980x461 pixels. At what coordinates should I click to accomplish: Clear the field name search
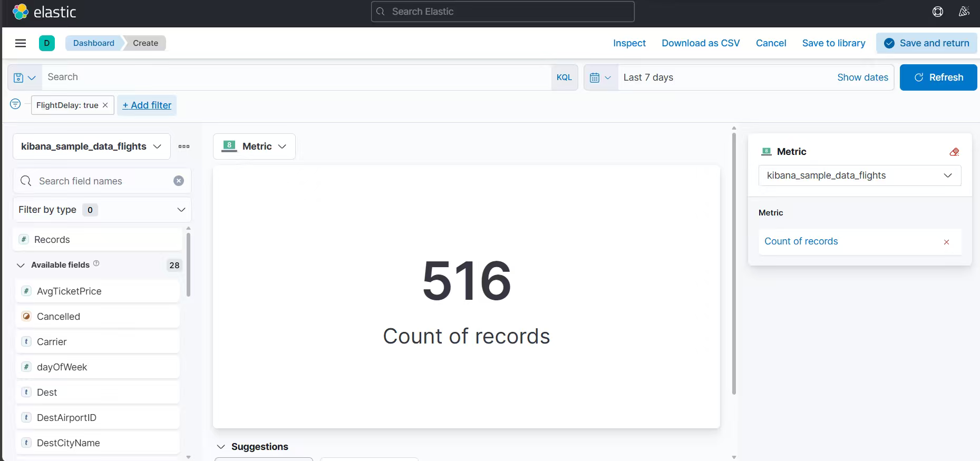tap(179, 181)
